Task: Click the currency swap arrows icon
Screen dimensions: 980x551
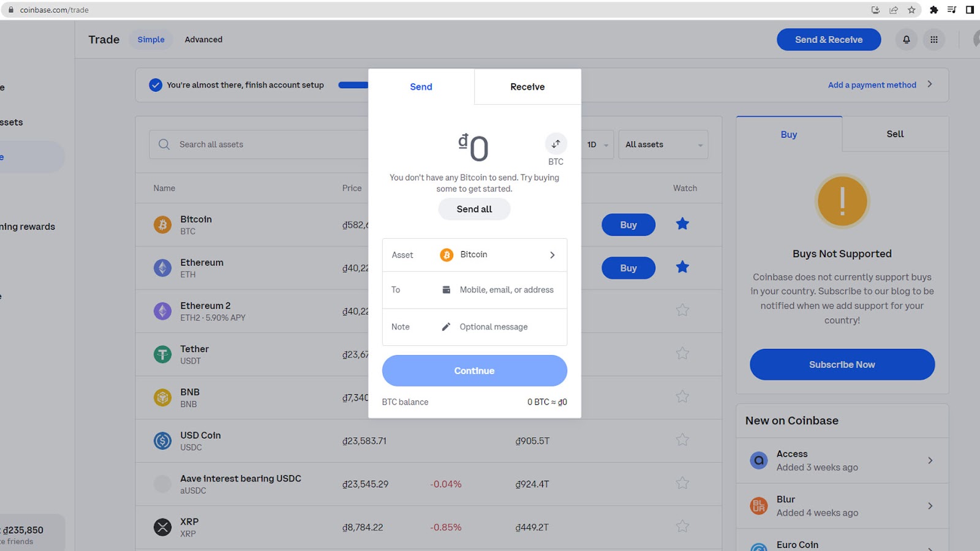Action: (x=556, y=144)
